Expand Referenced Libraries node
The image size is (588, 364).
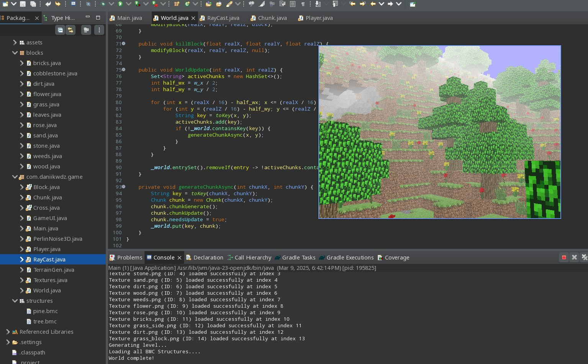[8, 331]
